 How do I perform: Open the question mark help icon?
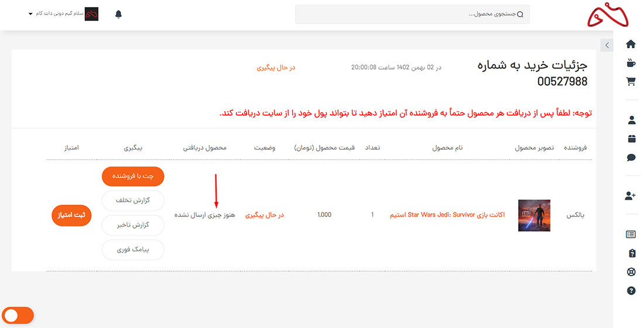[x=632, y=291]
